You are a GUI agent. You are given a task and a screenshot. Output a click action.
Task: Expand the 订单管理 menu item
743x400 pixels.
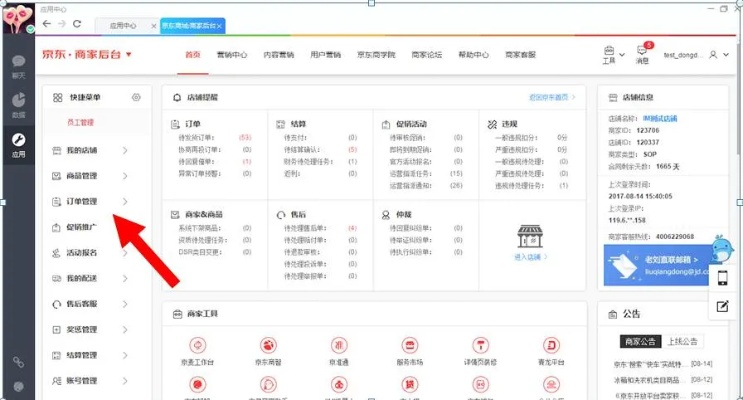point(90,202)
